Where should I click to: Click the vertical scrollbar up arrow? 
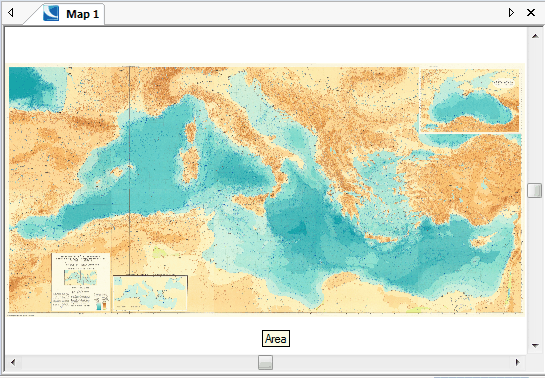coord(535,35)
